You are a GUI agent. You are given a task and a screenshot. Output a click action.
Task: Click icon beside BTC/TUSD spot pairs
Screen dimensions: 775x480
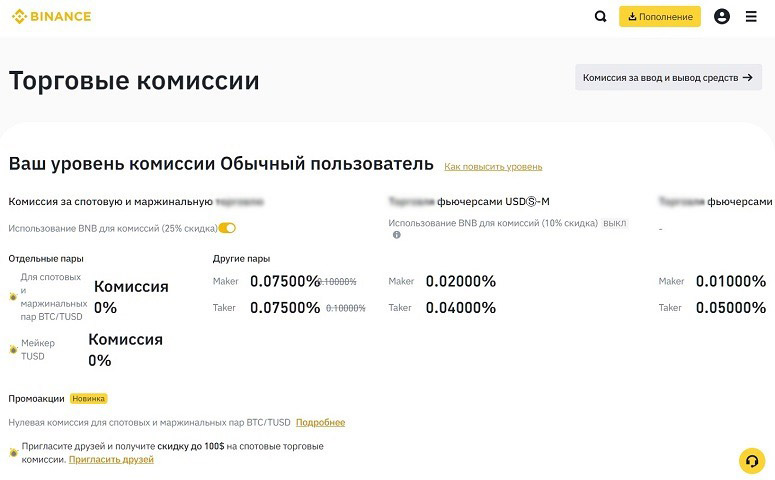pos(13,297)
